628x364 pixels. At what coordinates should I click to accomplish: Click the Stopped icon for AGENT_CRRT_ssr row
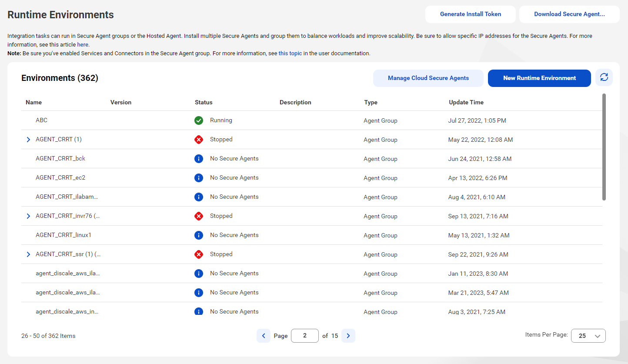click(199, 254)
